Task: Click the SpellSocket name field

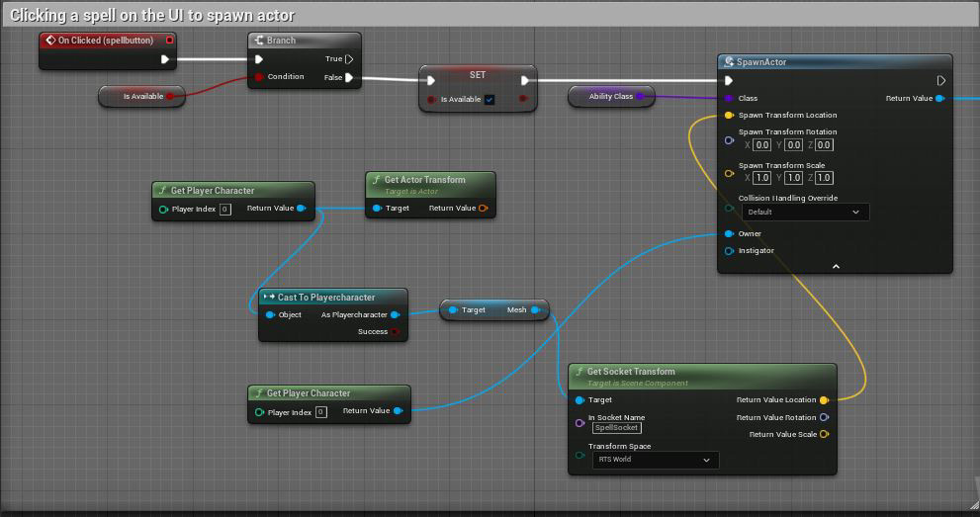Action: (x=617, y=428)
